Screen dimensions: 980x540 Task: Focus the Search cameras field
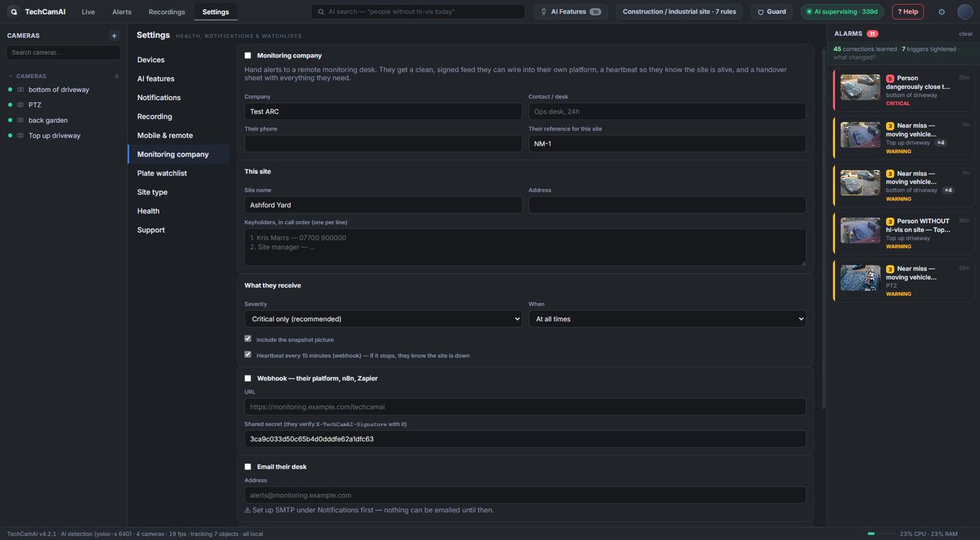point(63,53)
